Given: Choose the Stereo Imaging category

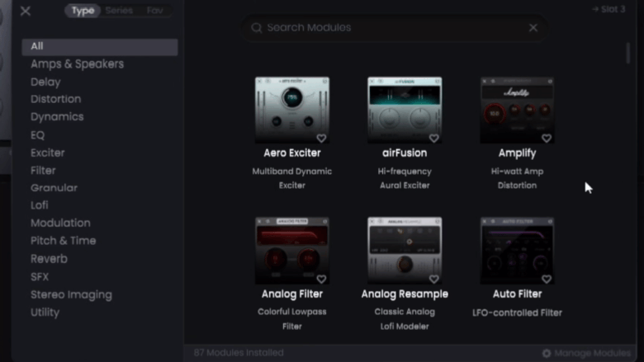Looking at the screenshot, I should [71, 294].
